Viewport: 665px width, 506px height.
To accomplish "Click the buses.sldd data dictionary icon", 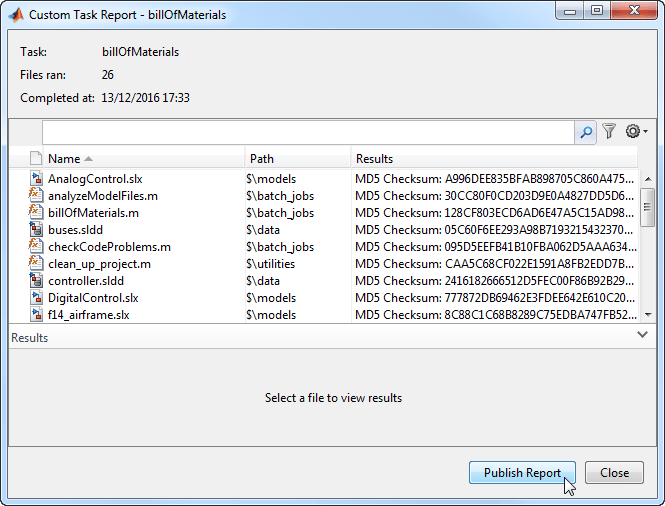I will (36, 229).
